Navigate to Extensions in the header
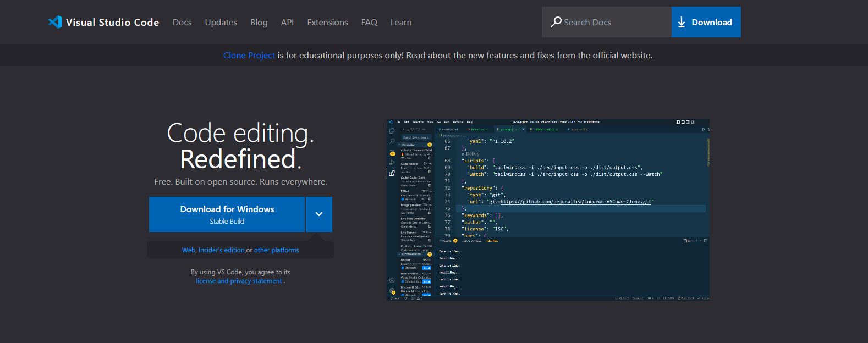The height and width of the screenshot is (343, 868). point(327,23)
